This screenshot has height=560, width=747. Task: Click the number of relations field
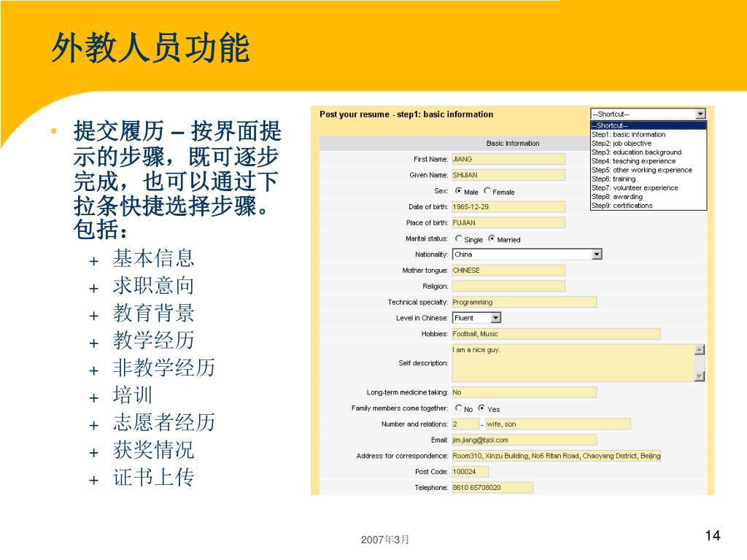coord(465,424)
